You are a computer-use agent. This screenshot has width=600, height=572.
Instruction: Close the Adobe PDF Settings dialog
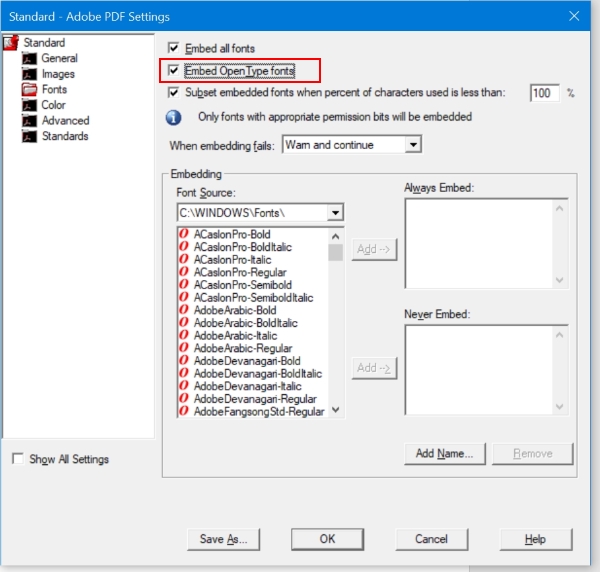(574, 16)
